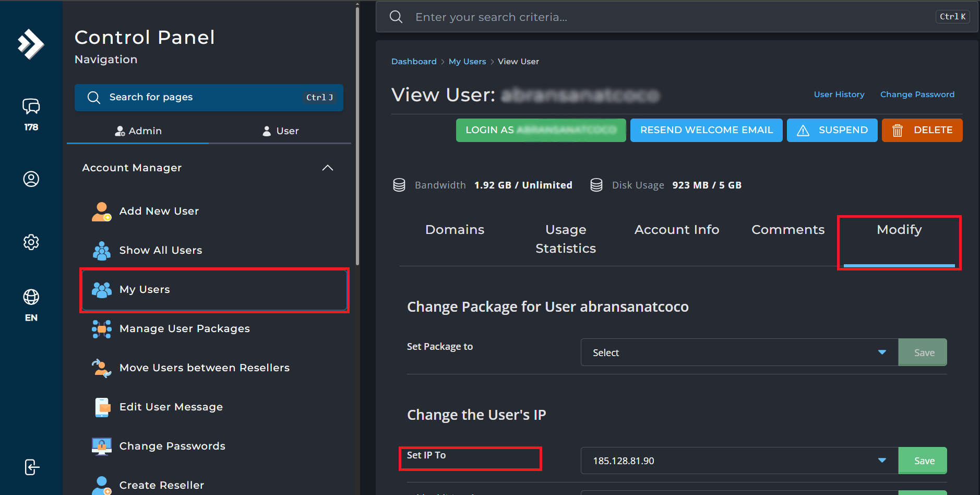Open Edit User Message menu item
The width and height of the screenshot is (980, 495).
214,407
